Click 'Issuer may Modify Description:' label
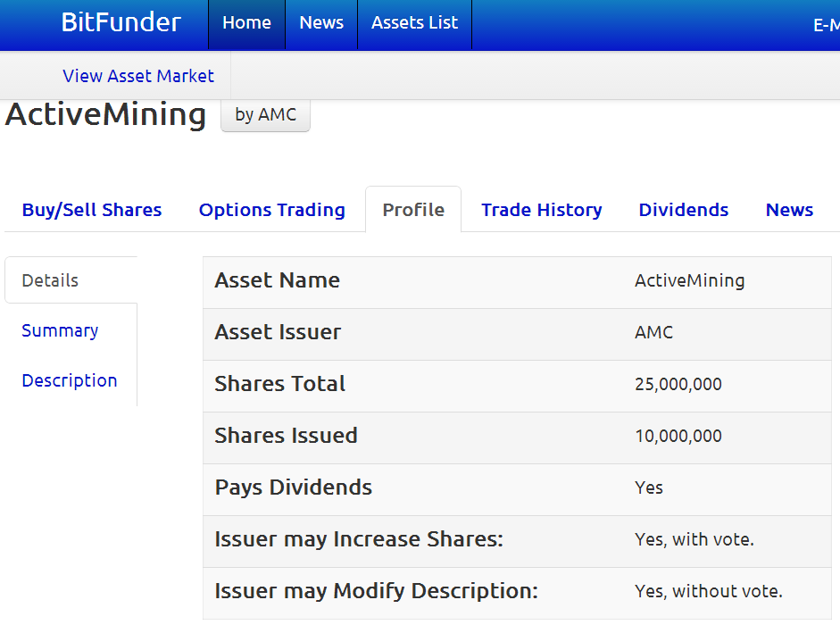The image size is (840, 625). (x=376, y=591)
